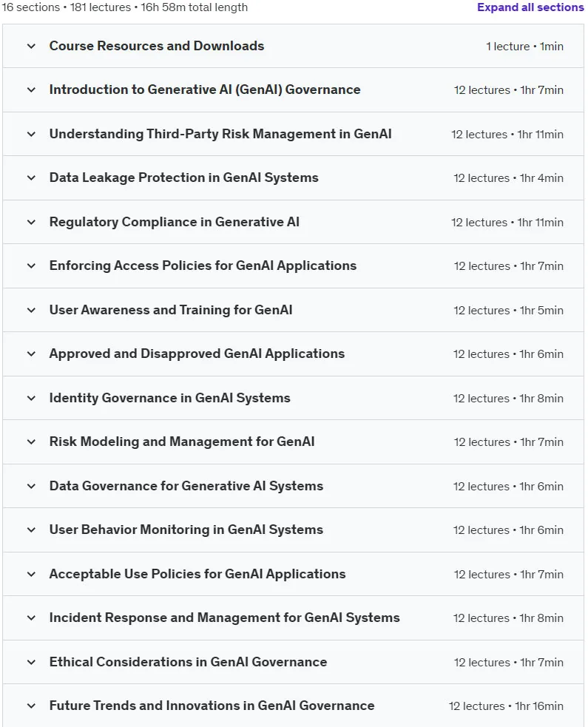Expand chevron for Ethical Considerations in GenAI Governance

click(x=31, y=663)
